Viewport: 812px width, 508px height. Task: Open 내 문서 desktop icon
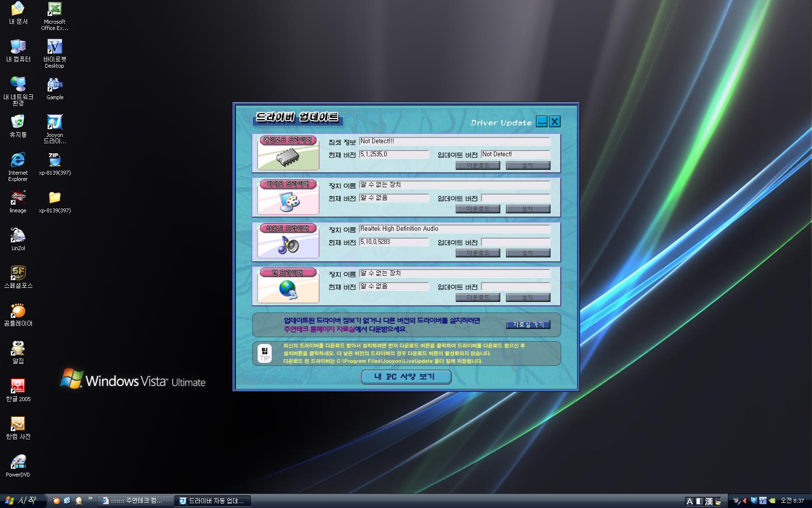(x=18, y=13)
